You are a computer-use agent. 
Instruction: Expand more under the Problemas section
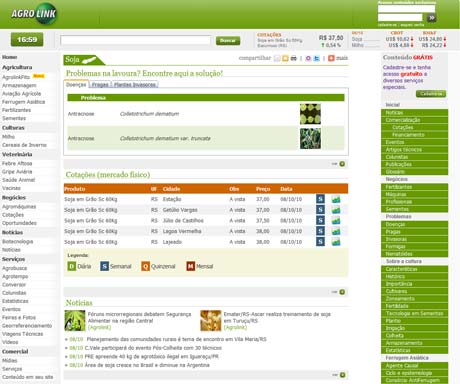(342, 164)
